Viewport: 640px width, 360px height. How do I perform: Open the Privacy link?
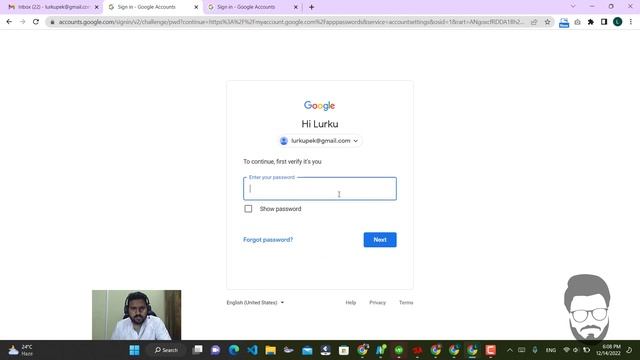(377, 302)
